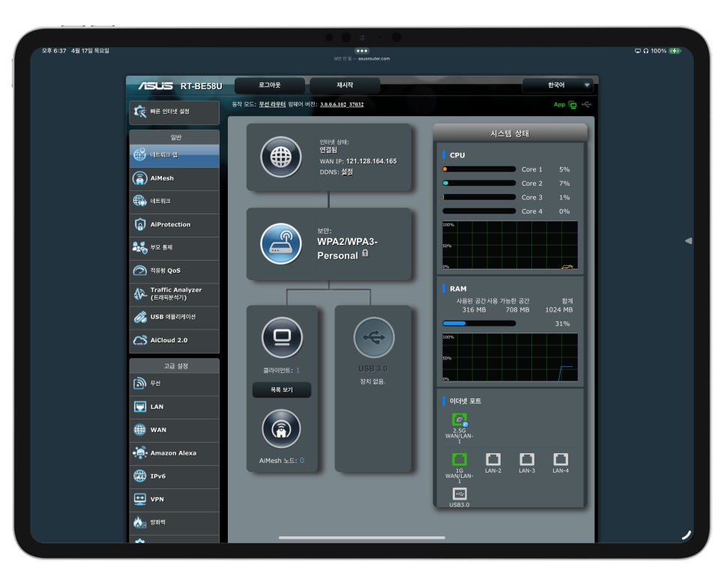Click the USB3.0 port icon
Screen dimensions: 724x588
click(459, 494)
